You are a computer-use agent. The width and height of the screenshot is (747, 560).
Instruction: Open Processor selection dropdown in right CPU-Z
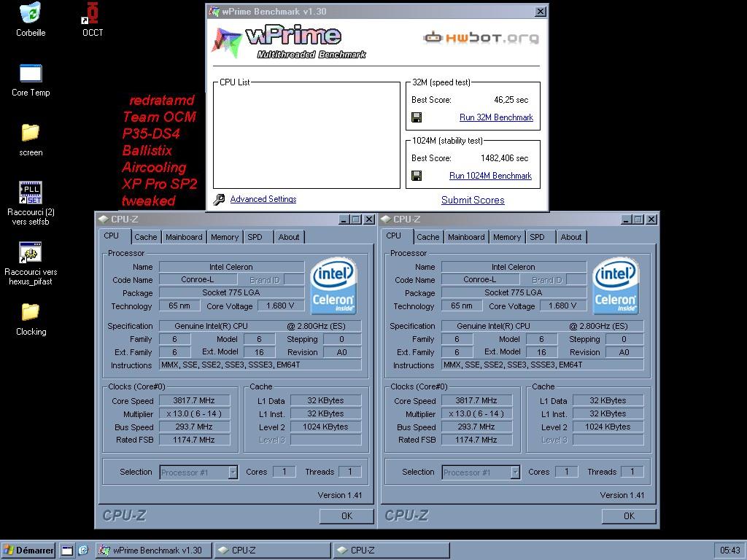click(x=515, y=472)
